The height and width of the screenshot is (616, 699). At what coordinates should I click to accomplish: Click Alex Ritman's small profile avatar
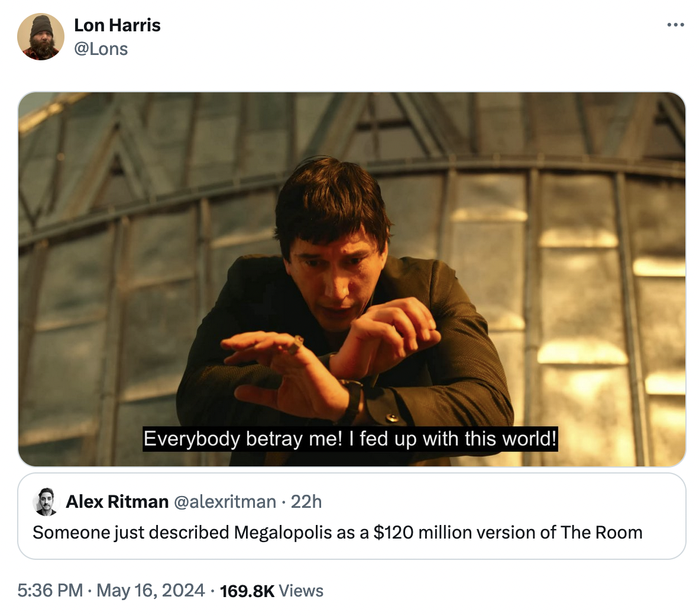coord(46,501)
